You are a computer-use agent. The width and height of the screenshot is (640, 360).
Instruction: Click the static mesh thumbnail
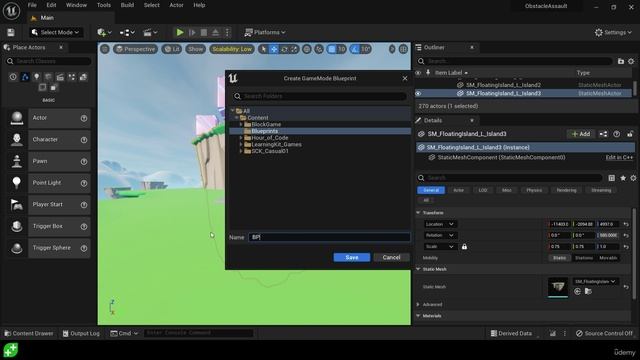[558, 287]
